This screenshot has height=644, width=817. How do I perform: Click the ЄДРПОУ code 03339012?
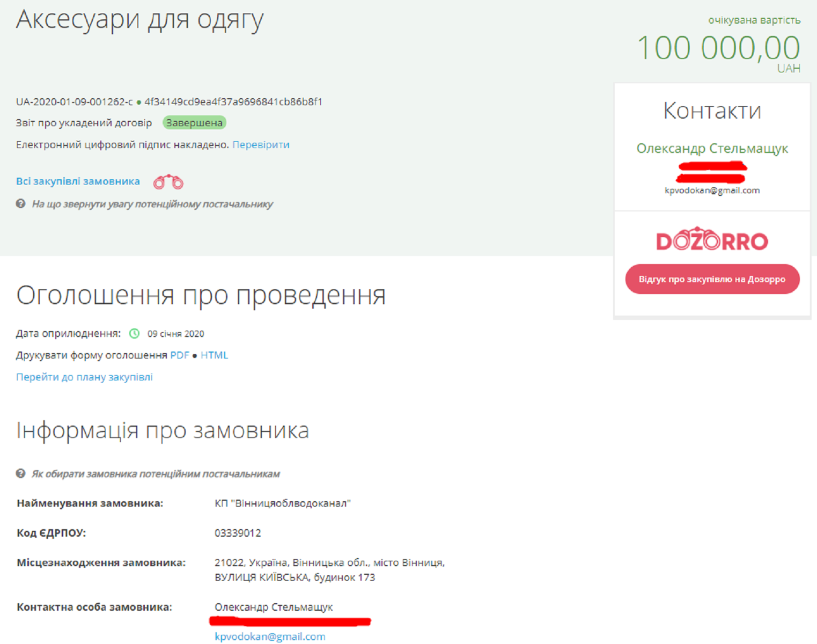point(238,533)
